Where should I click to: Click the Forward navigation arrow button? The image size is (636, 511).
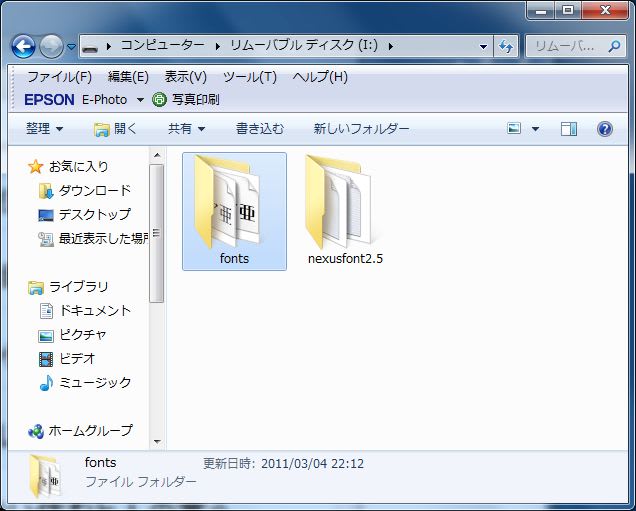tap(51, 46)
